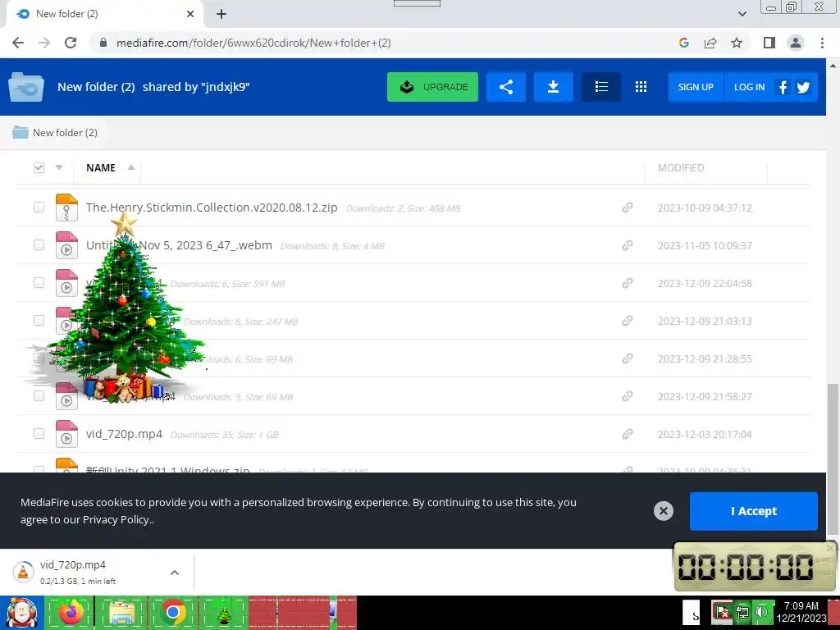Click the Google icon in address bar

(x=683, y=43)
